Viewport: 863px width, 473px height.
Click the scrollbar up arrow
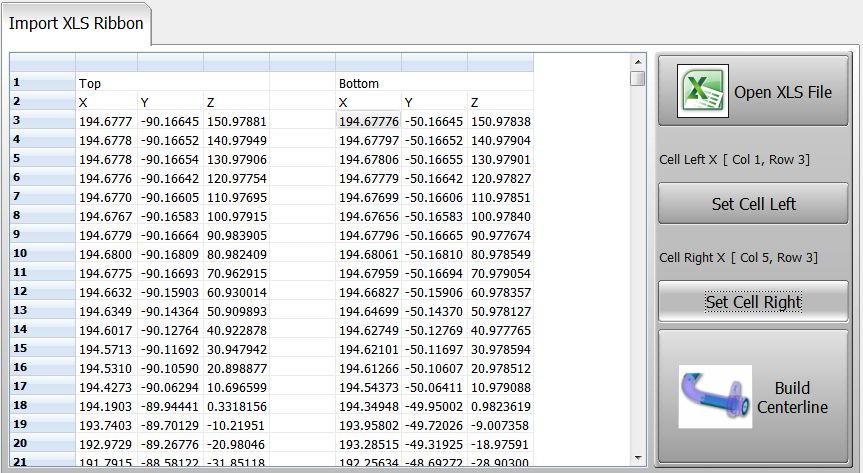click(637, 79)
